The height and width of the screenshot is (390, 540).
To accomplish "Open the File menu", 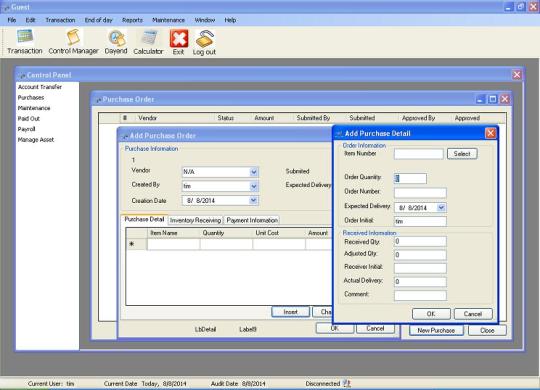I will (x=12, y=20).
